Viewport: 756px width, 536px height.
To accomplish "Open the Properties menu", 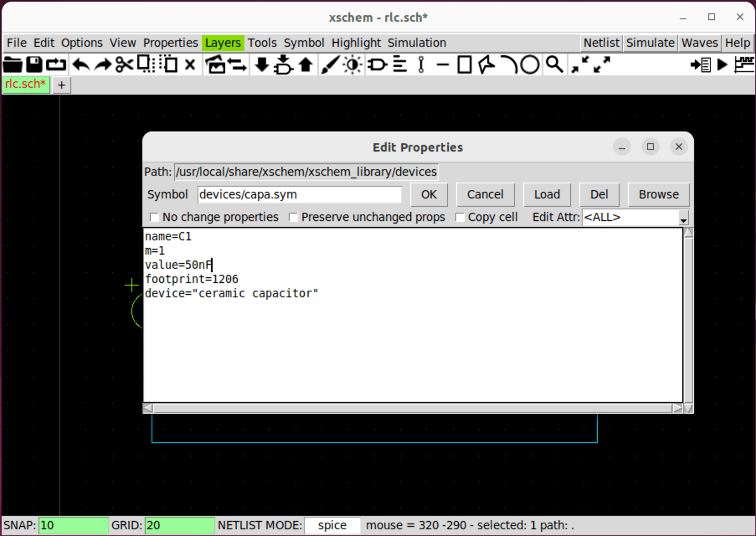I will pyautogui.click(x=170, y=43).
